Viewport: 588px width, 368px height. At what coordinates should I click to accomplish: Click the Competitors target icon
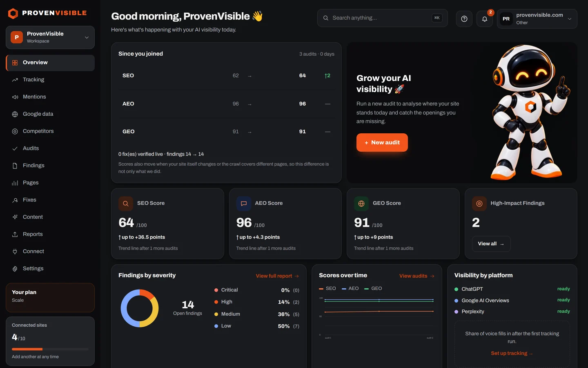point(15,131)
